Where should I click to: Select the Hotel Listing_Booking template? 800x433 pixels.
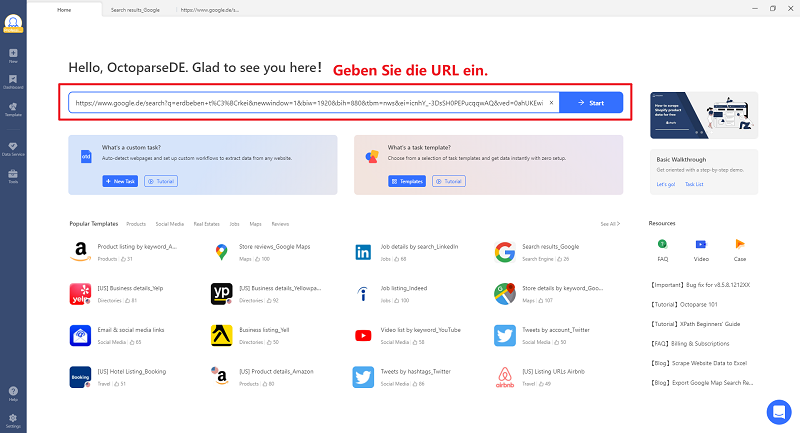(119, 377)
